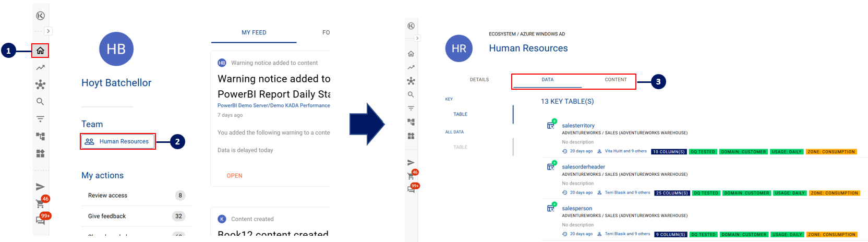The width and height of the screenshot is (868, 242).
Task: Open the salesterritory table link
Action: (578, 126)
